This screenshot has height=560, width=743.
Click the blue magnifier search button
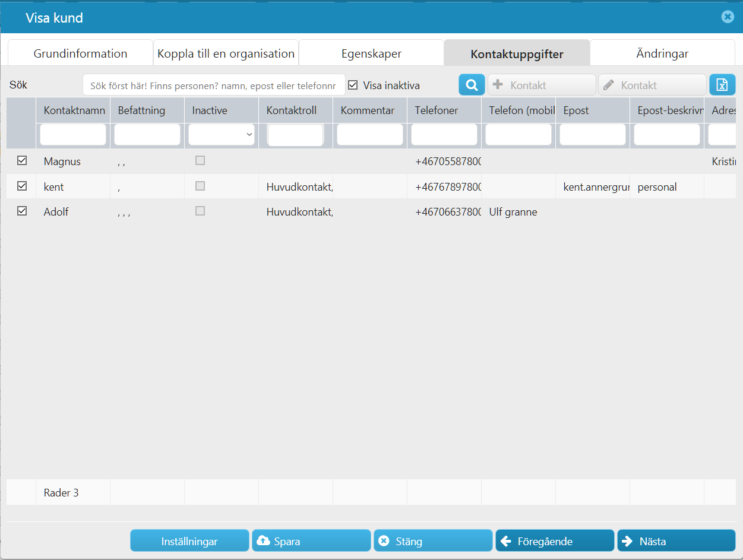[x=472, y=85]
